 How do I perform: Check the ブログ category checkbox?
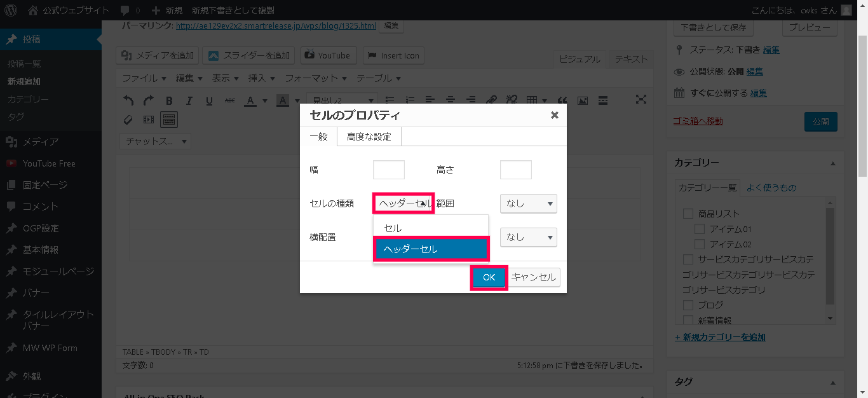(688, 305)
